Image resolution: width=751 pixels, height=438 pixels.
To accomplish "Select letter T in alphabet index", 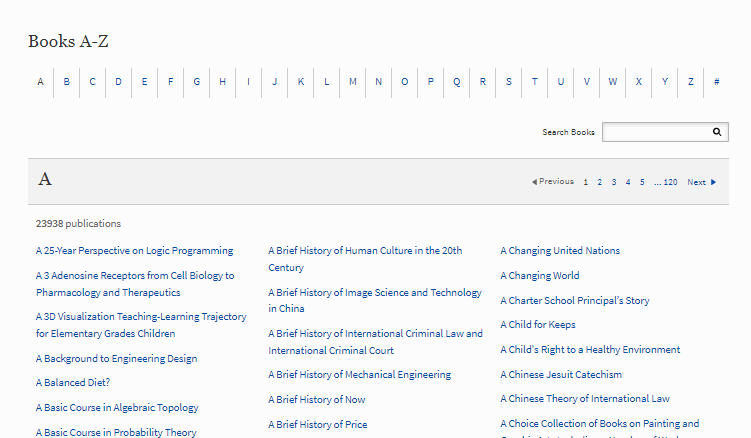I will (x=535, y=81).
